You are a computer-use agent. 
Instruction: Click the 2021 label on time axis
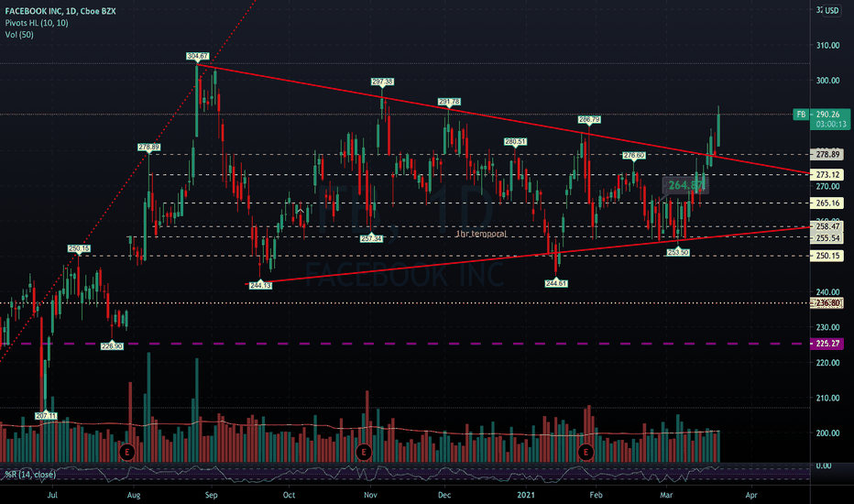pyautogui.click(x=526, y=495)
